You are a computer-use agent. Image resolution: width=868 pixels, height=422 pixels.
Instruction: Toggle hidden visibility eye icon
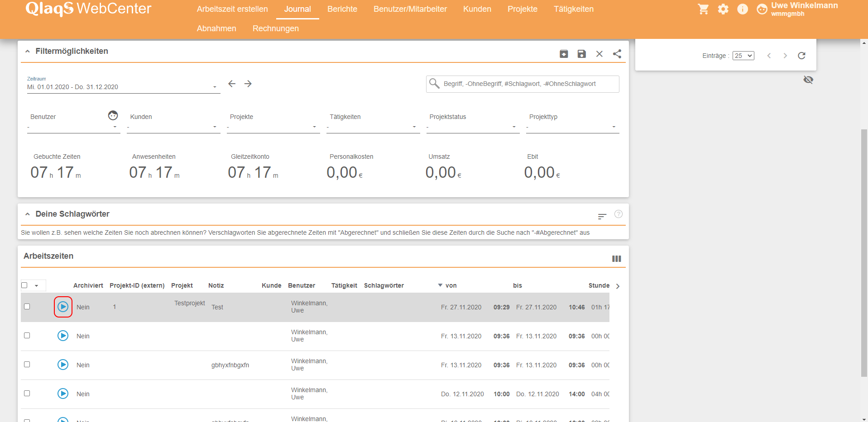tap(808, 80)
